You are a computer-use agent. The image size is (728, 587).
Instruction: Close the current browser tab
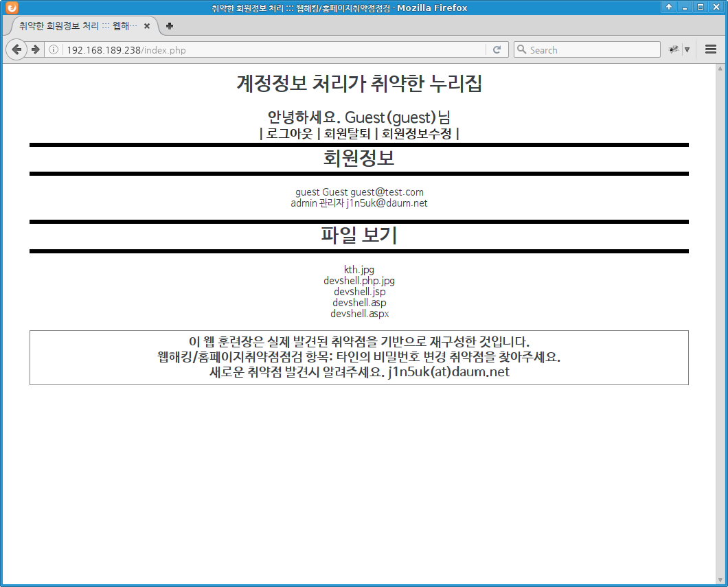147,26
